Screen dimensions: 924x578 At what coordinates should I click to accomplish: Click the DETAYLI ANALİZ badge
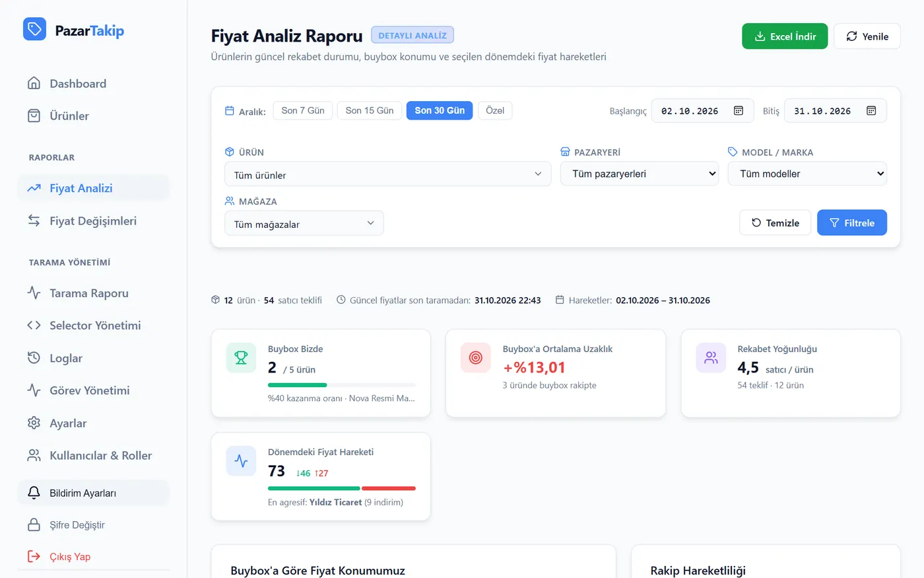click(412, 35)
